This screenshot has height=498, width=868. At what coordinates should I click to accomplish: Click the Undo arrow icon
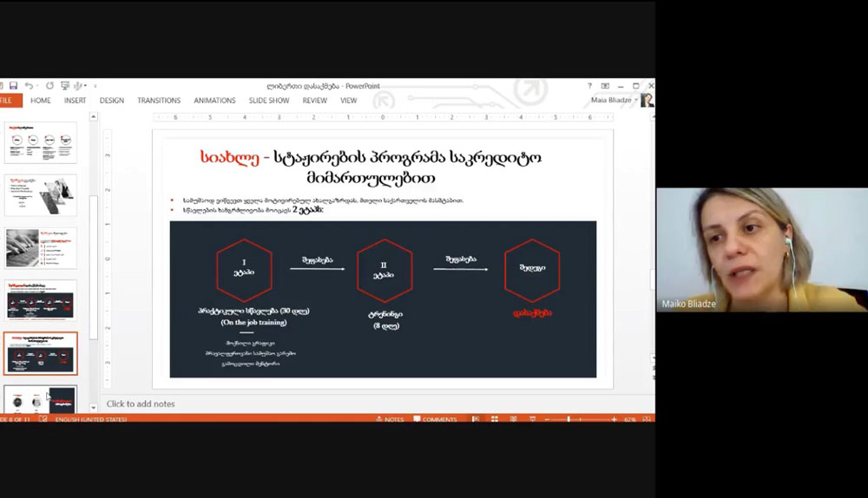pyautogui.click(x=29, y=86)
